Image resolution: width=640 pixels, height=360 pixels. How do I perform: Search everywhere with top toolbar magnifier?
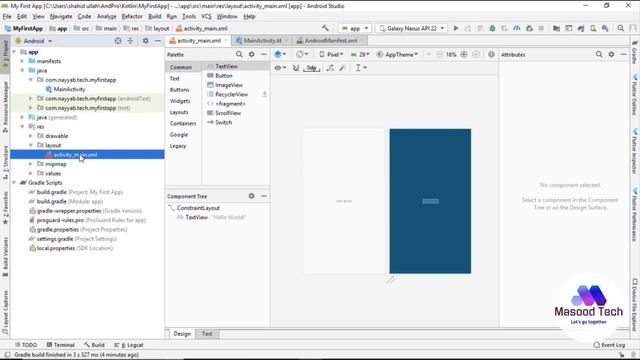click(x=620, y=28)
